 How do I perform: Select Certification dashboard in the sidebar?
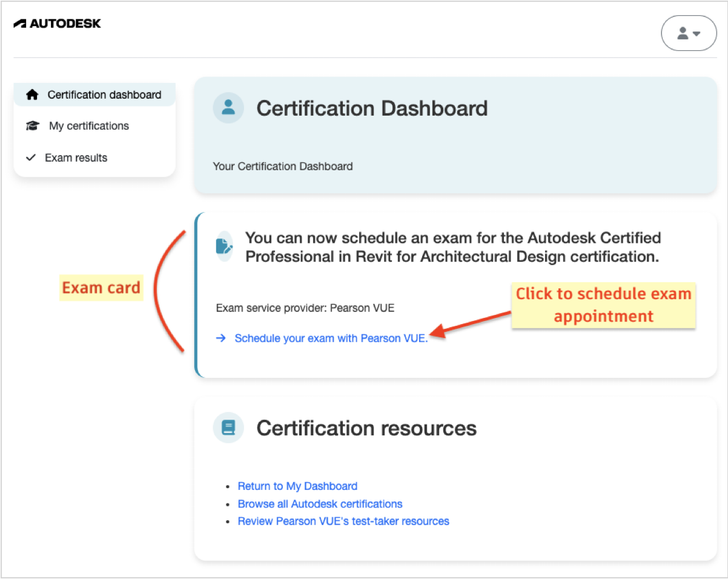click(104, 94)
